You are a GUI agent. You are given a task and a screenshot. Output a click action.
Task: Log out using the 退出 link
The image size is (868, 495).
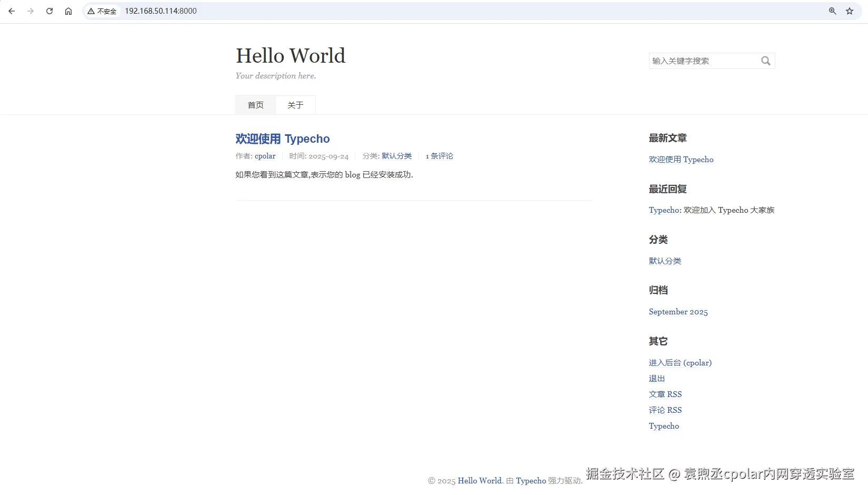point(656,379)
